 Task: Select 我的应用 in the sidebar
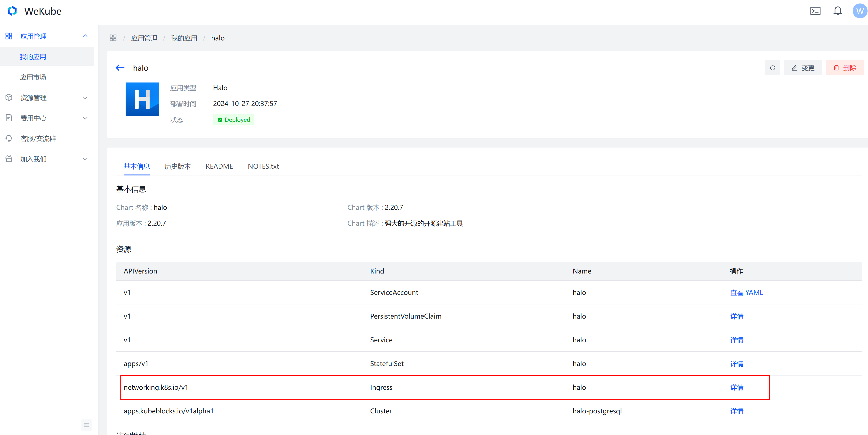[47, 56]
